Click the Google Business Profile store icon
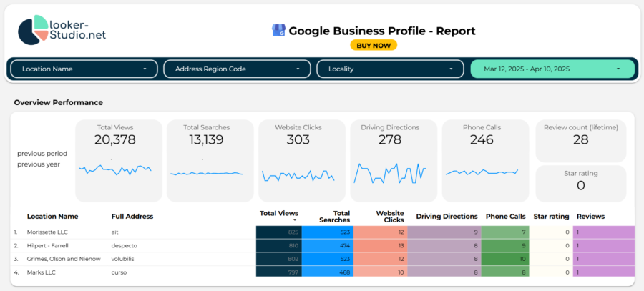644x291 pixels. (x=278, y=31)
